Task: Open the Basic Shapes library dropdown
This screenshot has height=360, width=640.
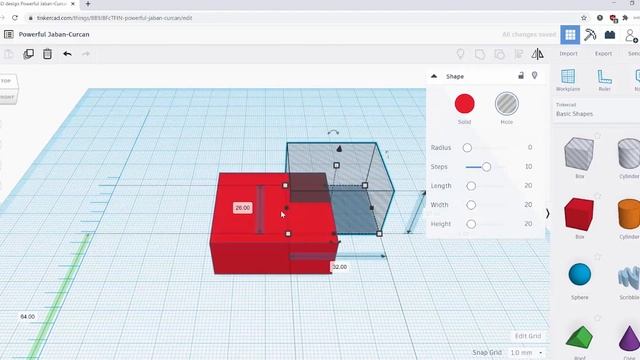Action: pyautogui.click(x=596, y=110)
